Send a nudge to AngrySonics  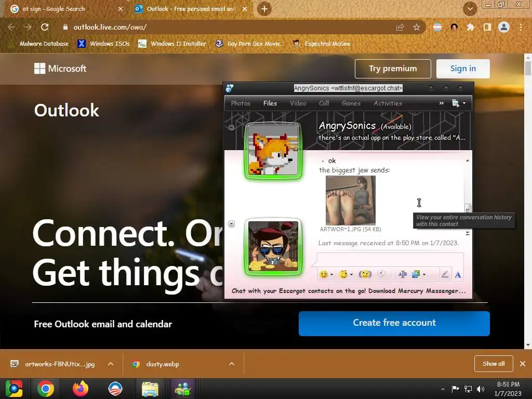(x=365, y=274)
